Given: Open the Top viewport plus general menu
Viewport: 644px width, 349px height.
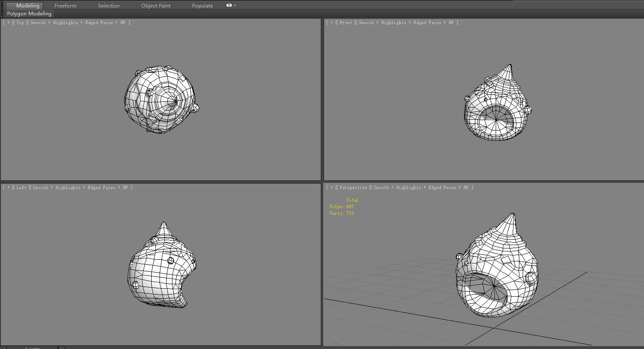Looking at the screenshot, I should coord(8,22).
